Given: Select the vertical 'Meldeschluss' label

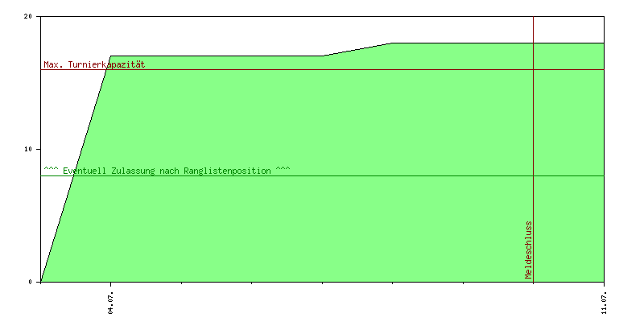Looking at the screenshot, I should pos(529,250).
